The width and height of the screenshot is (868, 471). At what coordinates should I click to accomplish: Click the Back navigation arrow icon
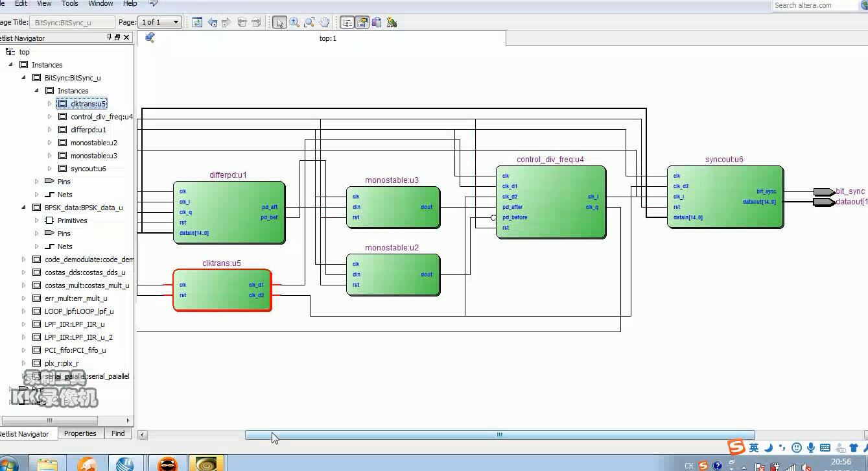[x=212, y=22]
